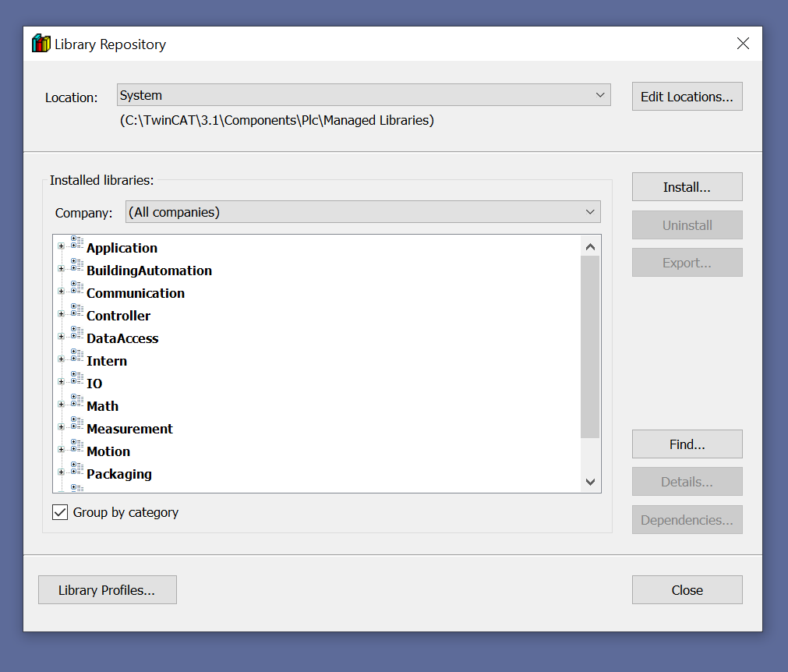Select the Motion category row
788x672 pixels.
point(108,451)
